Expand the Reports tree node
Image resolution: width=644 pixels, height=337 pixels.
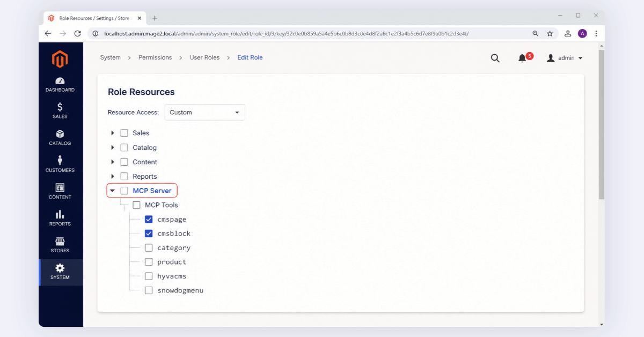(x=113, y=177)
